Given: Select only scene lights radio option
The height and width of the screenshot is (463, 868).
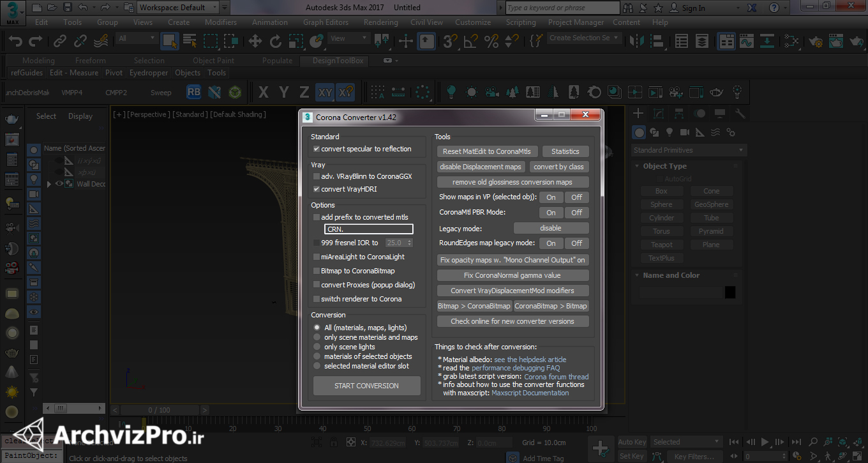Looking at the screenshot, I should point(317,347).
